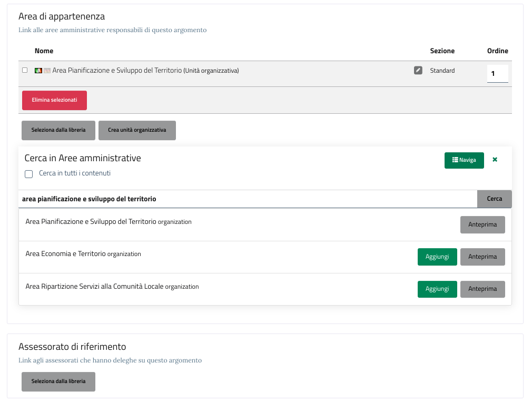Click Seleziona dalla libreria under Area di appartenenza
532x402 pixels.
tap(58, 130)
